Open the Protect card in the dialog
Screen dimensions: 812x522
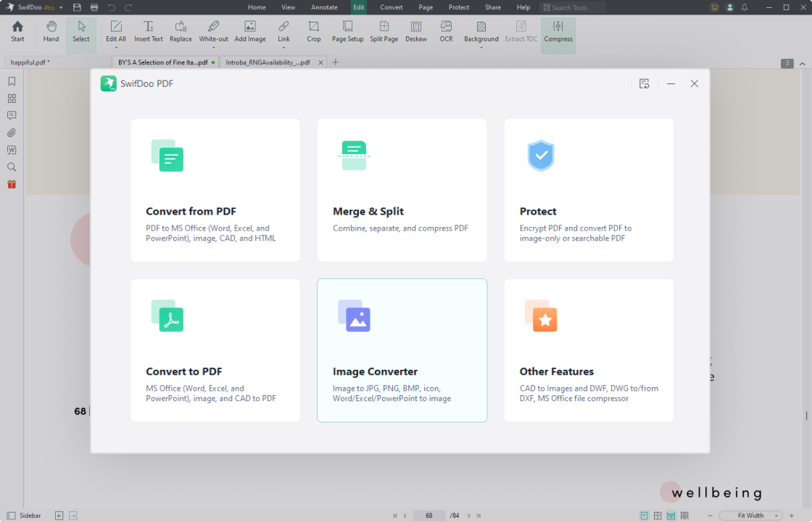589,190
